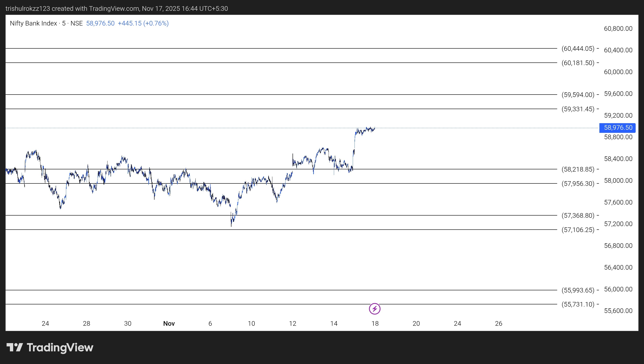644x364 pixels.
Task: Click the +445.15 (+0.76%) change value
Action: click(143, 23)
